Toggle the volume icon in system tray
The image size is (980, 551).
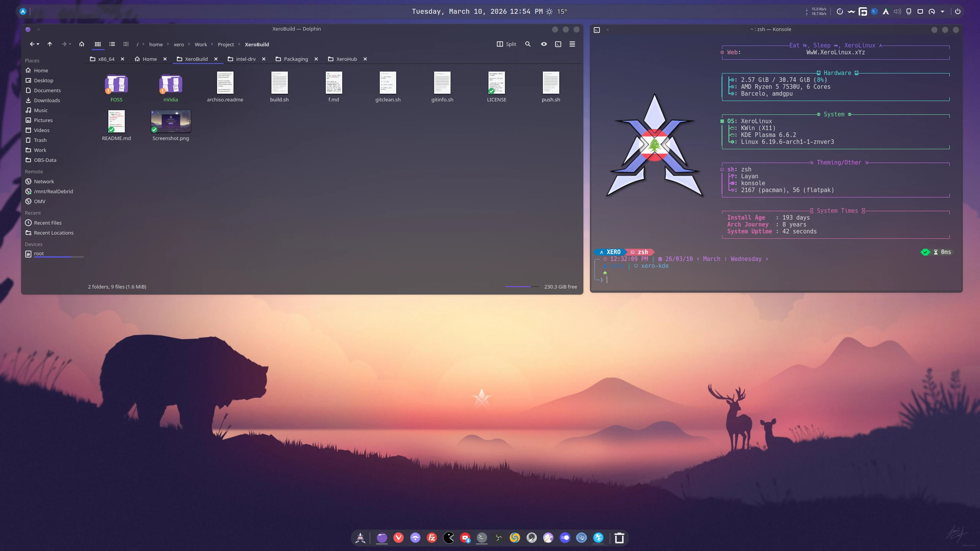coord(897,11)
